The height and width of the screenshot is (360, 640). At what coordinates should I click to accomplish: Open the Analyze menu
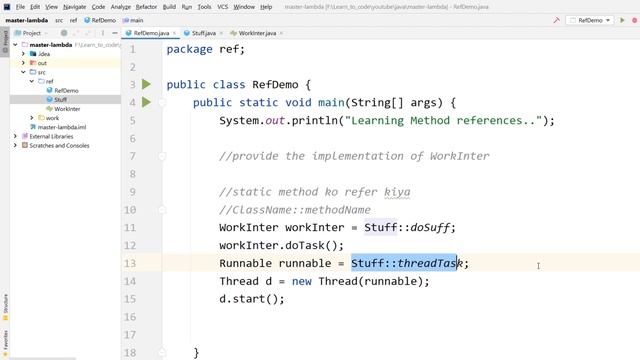tap(120, 7)
